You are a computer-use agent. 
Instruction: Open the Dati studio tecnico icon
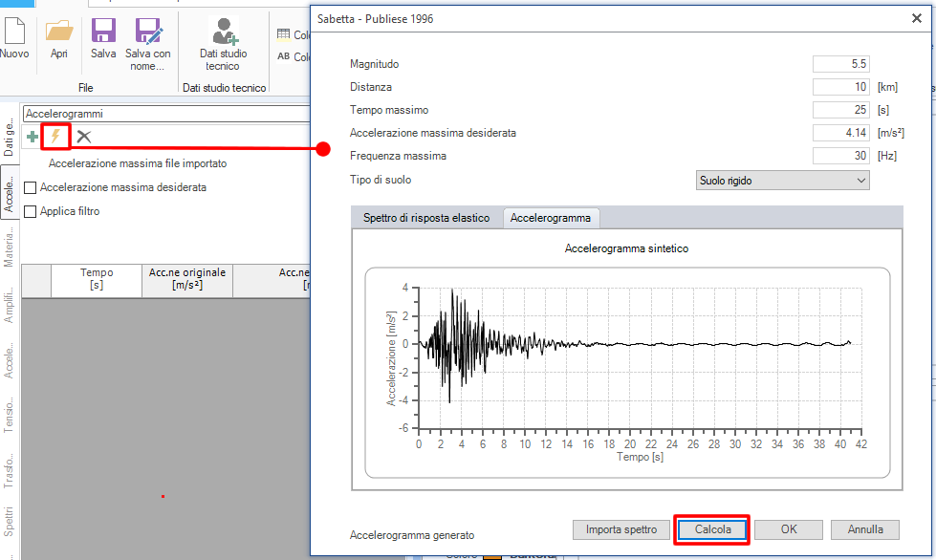tap(224, 31)
